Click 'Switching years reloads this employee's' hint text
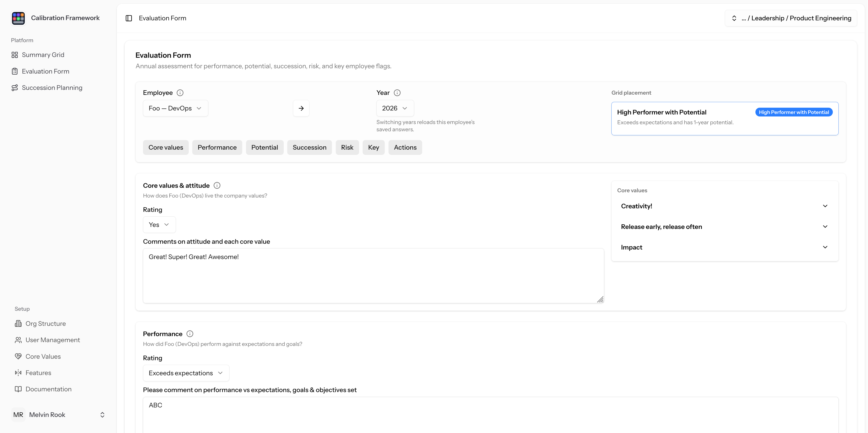The width and height of the screenshot is (868, 433). coord(425,122)
